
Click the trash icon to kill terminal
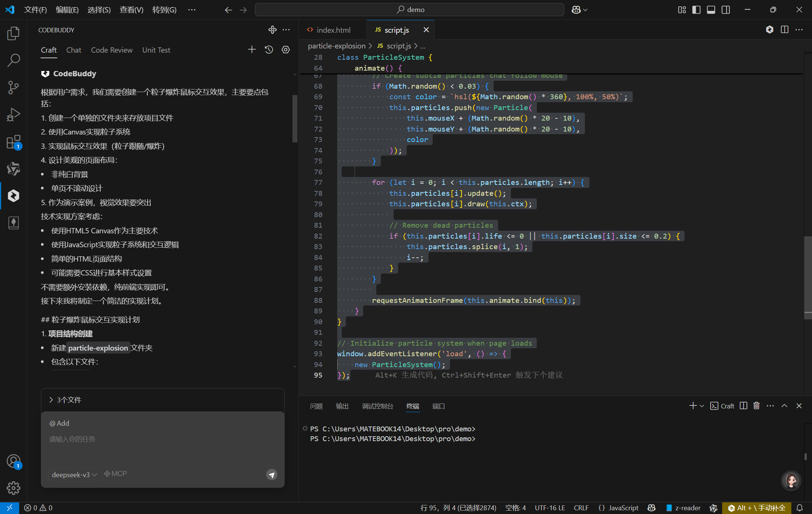(756, 406)
